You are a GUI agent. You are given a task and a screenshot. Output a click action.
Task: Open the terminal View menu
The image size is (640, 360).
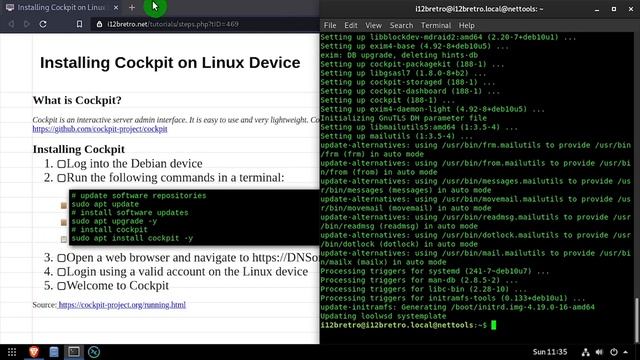click(373, 25)
